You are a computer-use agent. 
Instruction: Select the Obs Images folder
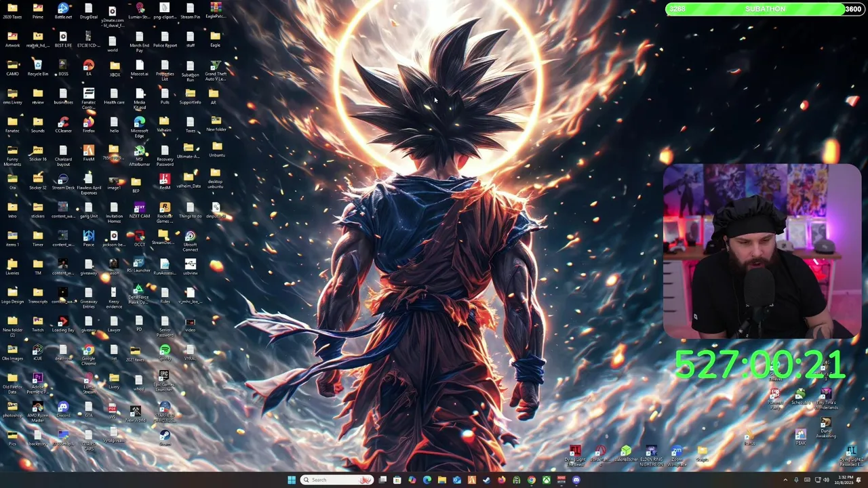pyautogui.click(x=12, y=352)
